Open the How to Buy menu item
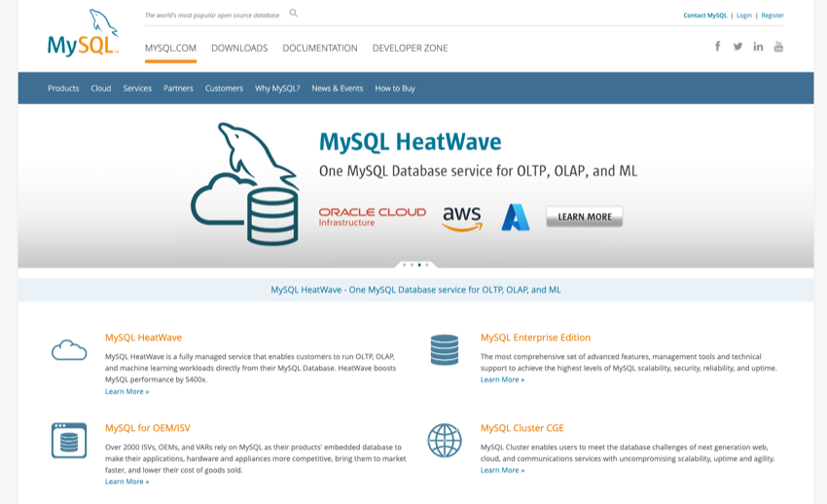This screenshot has height=504, width=827. click(395, 88)
